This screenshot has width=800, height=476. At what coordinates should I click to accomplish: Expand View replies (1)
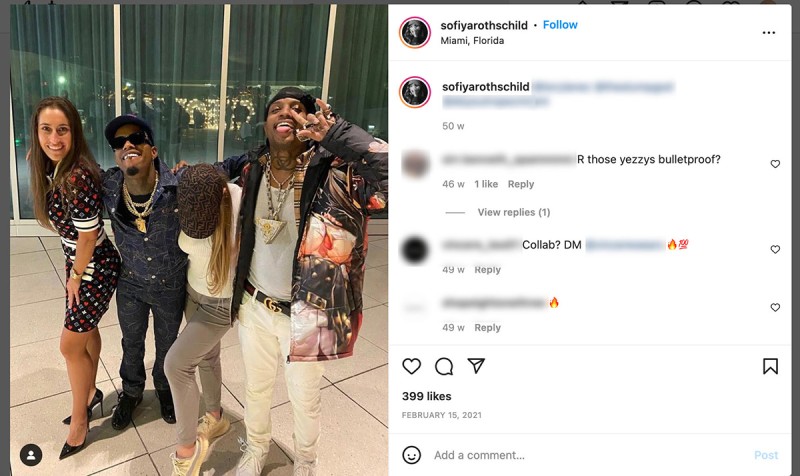point(514,212)
